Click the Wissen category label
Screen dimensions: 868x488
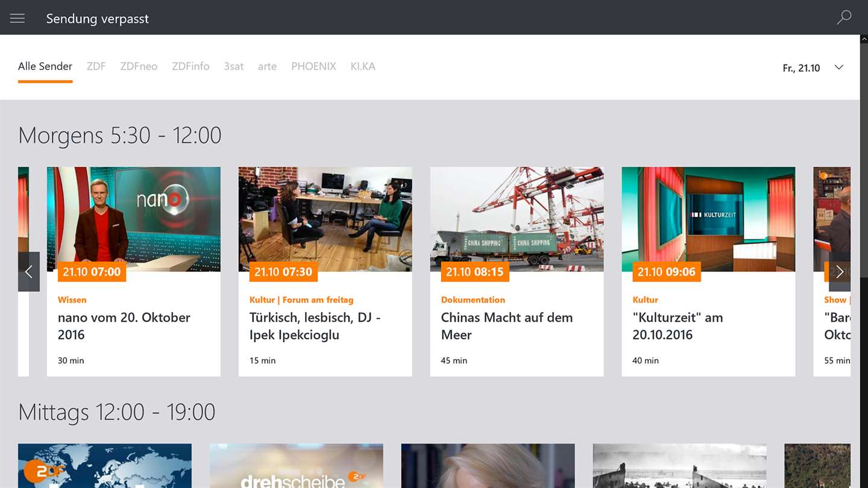point(72,299)
